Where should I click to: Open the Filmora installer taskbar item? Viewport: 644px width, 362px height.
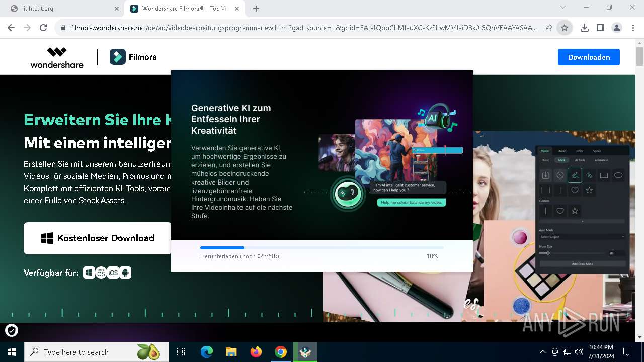(305, 352)
